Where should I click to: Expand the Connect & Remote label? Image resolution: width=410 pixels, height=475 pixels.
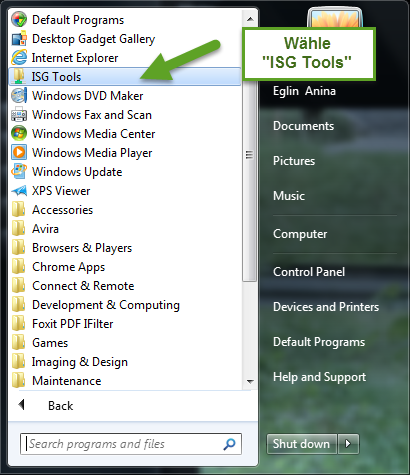(83, 286)
